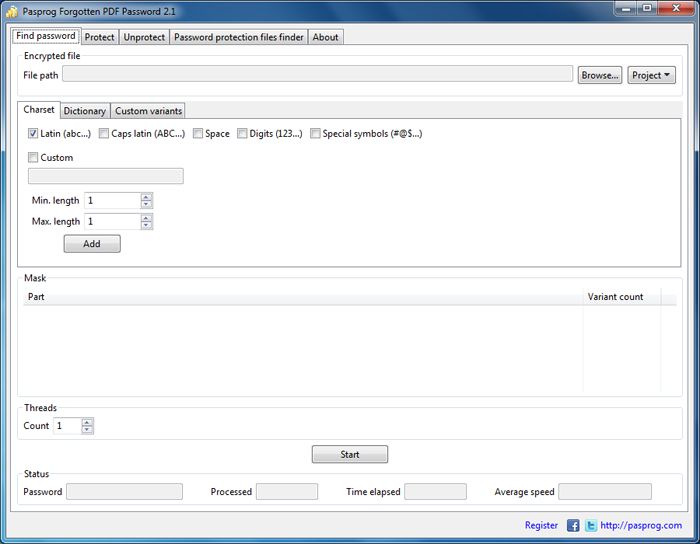Open the http://pasprog.com link

click(x=641, y=525)
